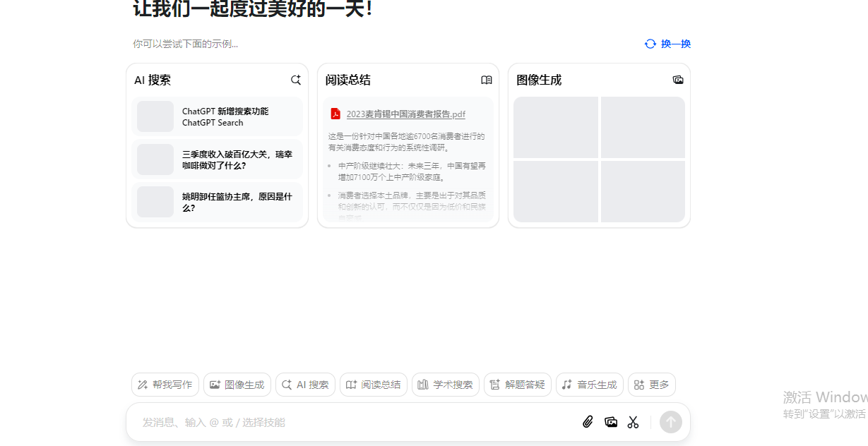Open 2023麦肯锡中国消费者报告.pdf link
The image size is (868, 446).
tap(406, 114)
